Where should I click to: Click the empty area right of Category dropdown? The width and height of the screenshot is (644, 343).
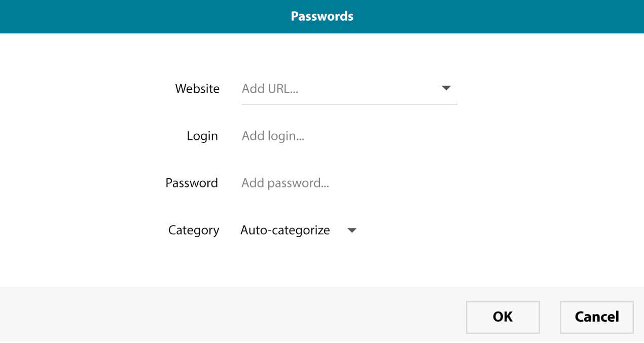[482, 231]
